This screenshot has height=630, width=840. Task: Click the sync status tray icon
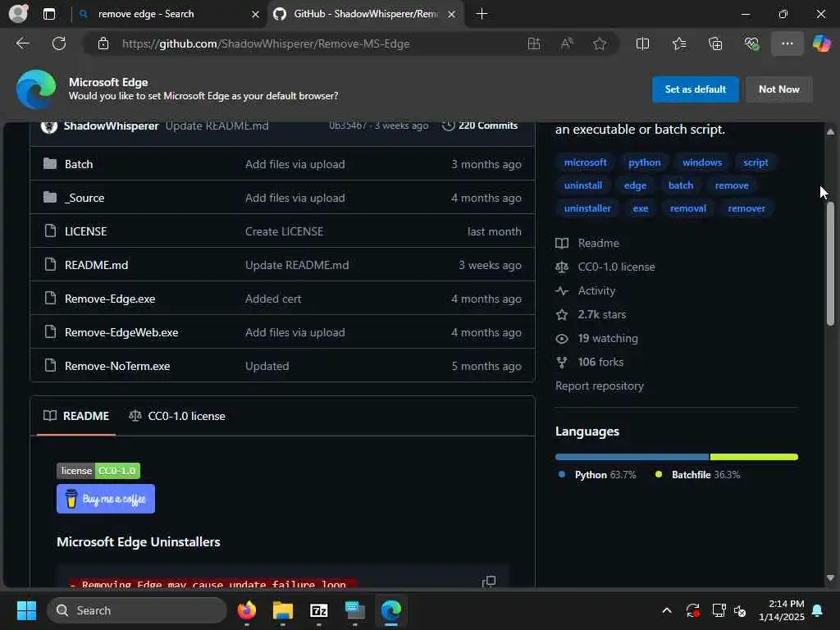[692, 610]
